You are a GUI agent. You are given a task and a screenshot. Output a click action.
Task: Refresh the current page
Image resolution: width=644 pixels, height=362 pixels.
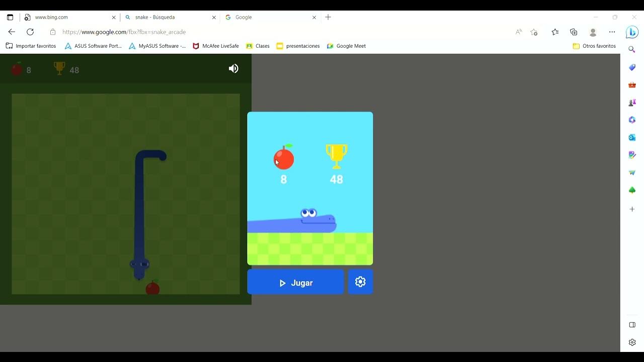pyautogui.click(x=30, y=32)
